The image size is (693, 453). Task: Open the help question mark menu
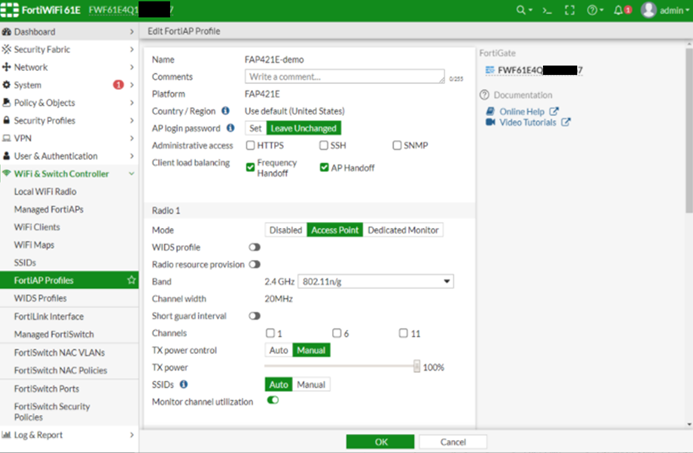point(592,10)
